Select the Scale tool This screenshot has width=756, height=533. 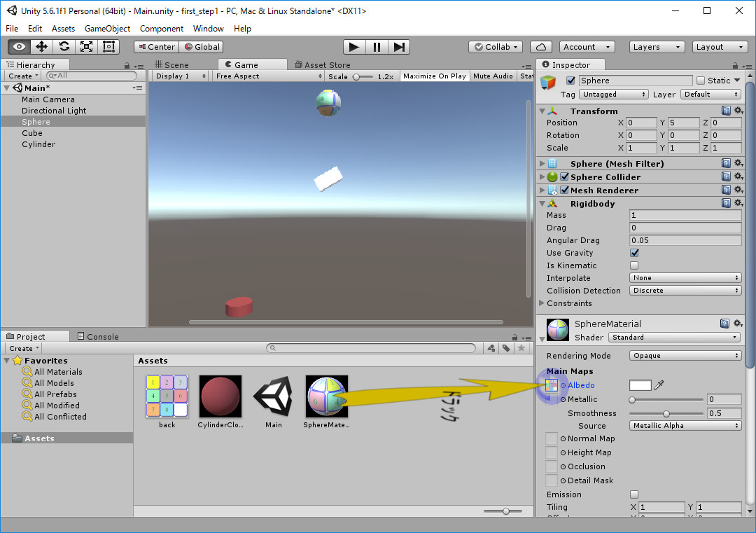[x=86, y=47]
